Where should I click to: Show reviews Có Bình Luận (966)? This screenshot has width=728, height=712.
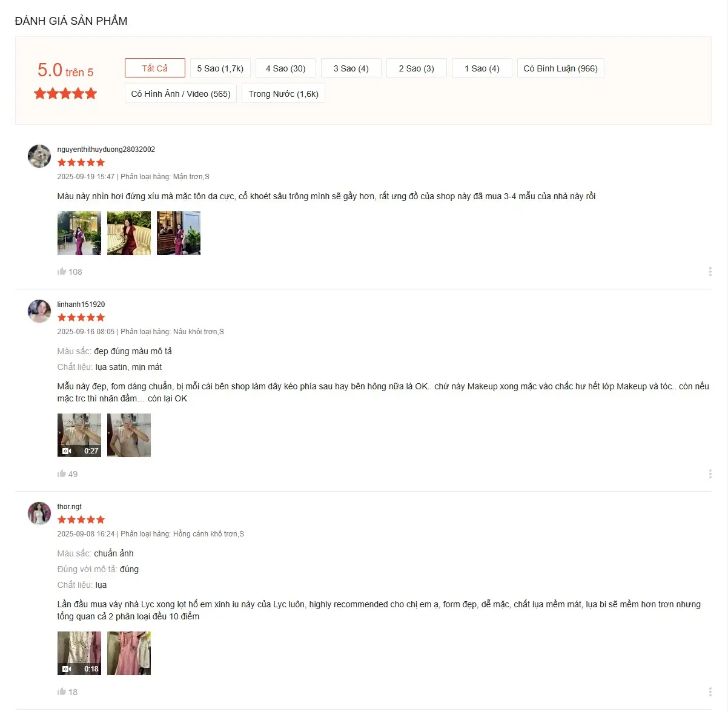coord(561,68)
